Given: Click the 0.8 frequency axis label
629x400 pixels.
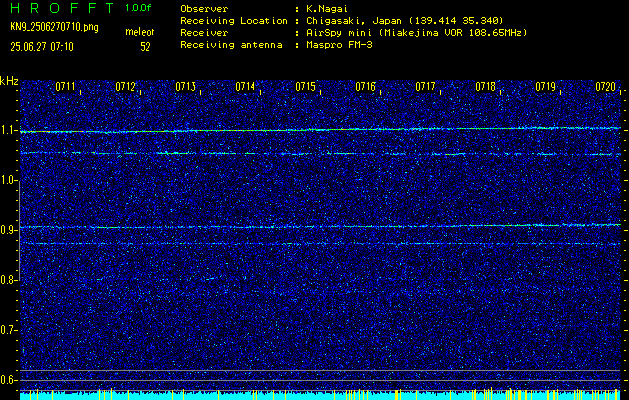Looking at the screenshot, I should coord(8,280).
